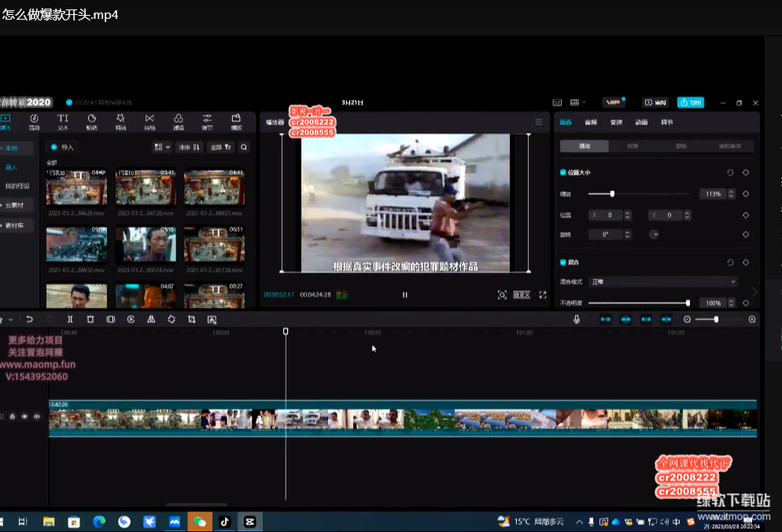
Task: Open the blend mode (混合模式) dropdown
Action: coord(662,282)
